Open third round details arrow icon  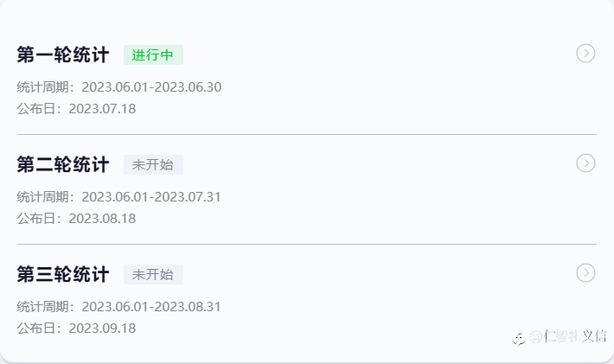tap(585, 273)
